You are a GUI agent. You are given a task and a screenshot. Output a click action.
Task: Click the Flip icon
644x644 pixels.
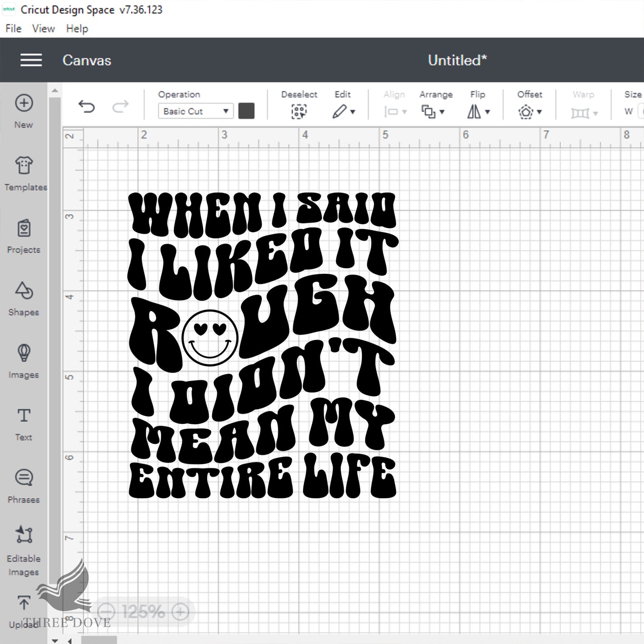tap(474, 111)
